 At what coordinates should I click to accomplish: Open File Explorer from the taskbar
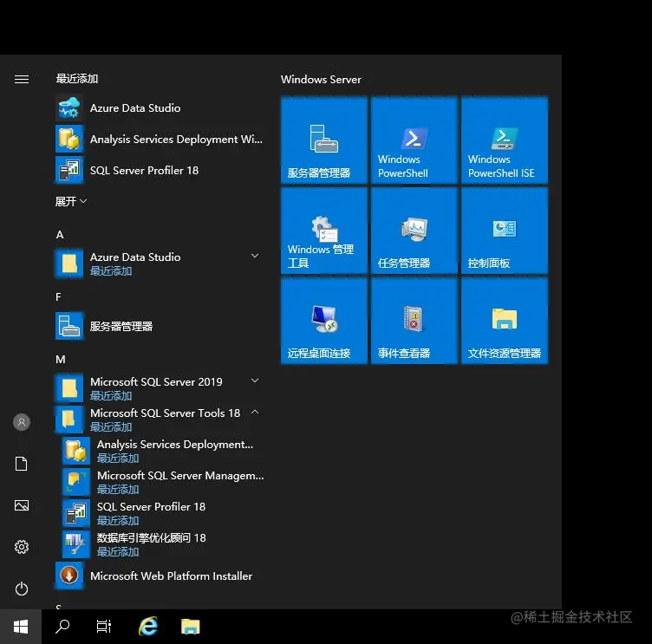click(x=191, y=627)
